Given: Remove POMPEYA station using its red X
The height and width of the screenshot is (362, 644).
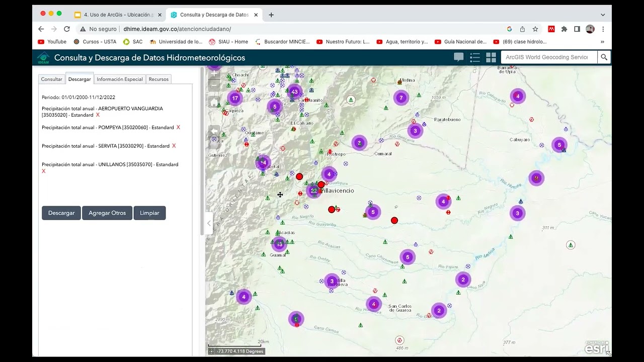Looking at the screenshot, I should pyautogui.click(x=178, y=127).
